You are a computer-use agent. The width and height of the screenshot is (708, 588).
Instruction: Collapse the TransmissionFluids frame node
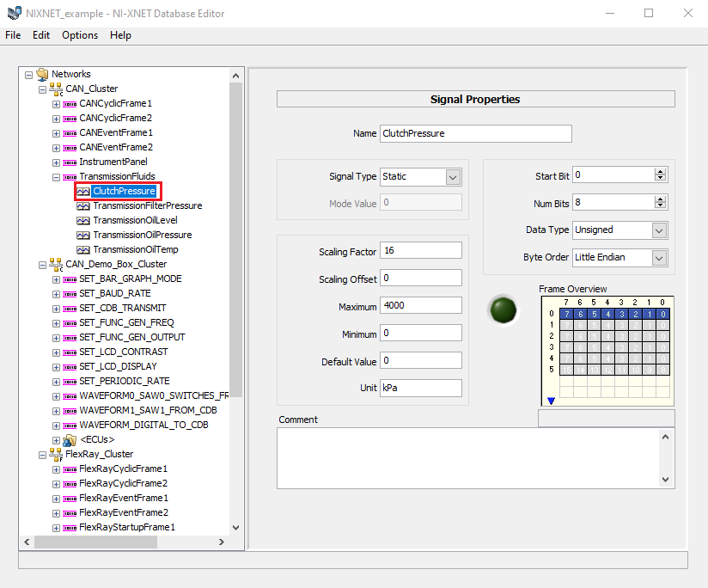pos(56,177)
